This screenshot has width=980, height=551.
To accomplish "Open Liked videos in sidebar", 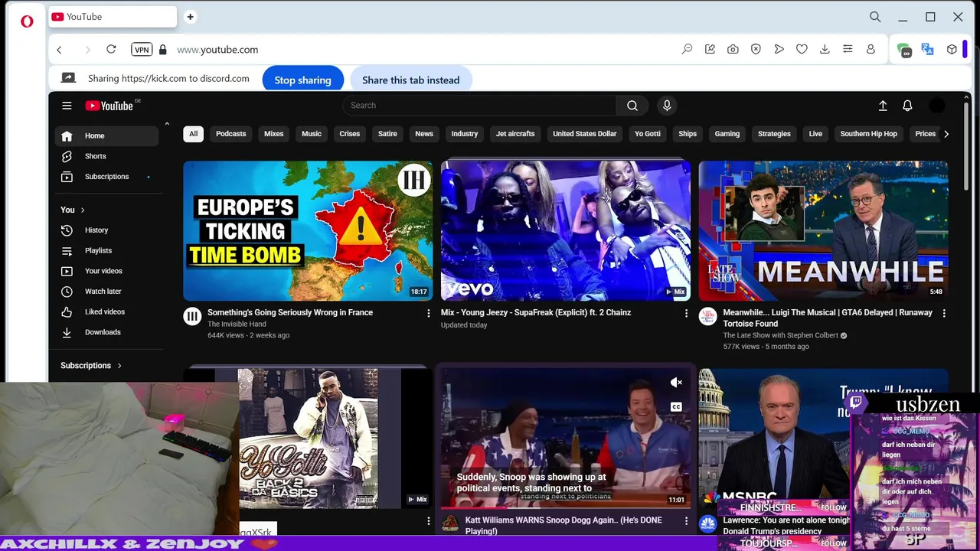I will click(106, 312).
